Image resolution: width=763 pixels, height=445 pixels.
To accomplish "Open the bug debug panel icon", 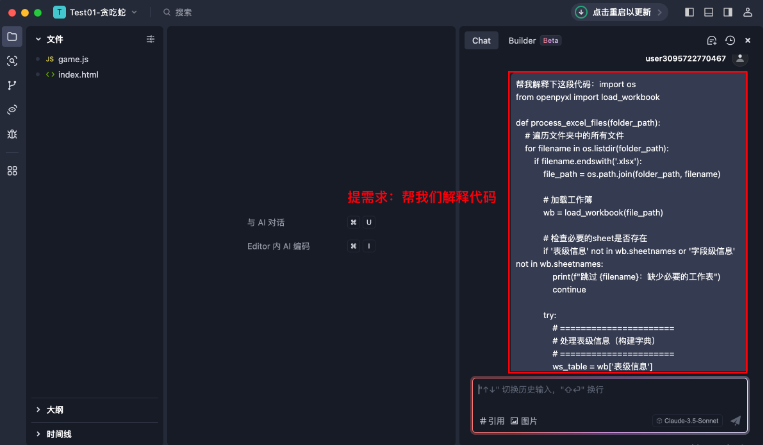I will click(x=12, y=133).
